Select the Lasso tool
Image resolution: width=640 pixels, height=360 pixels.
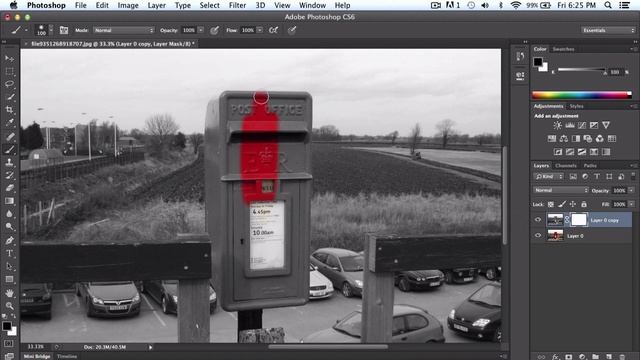[x=9, y=84]
